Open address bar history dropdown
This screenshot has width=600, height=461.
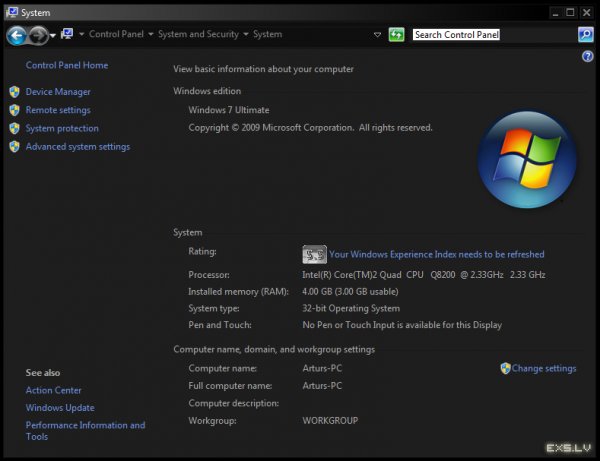pyautogui.click(x=377, y=35)
